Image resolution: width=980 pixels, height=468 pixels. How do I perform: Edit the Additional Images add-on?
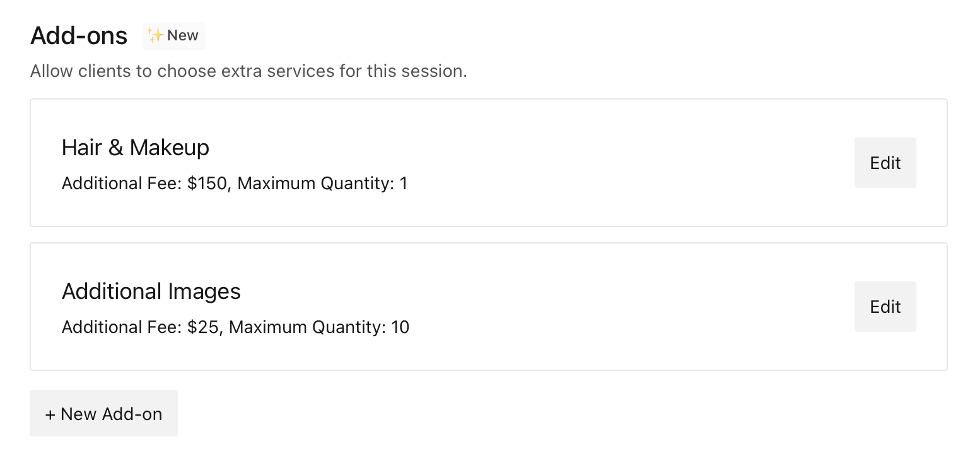[885, 307]
